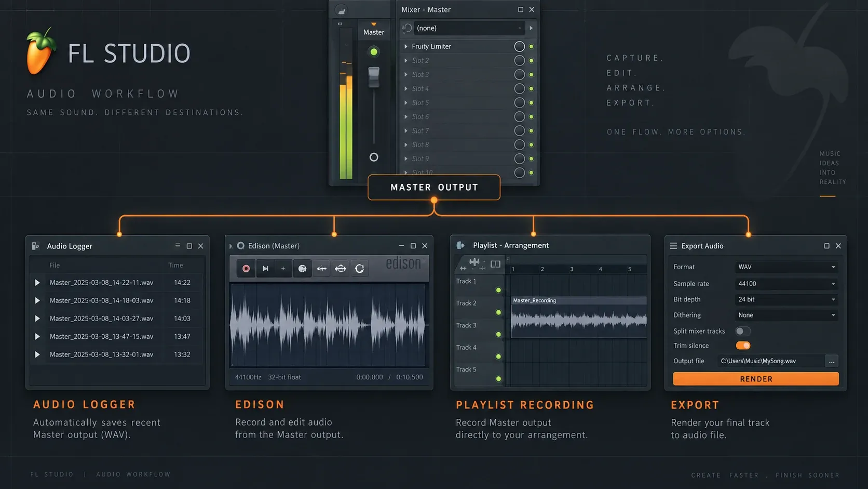This screenshot has height=489, width=868.
Task: Click the Edison record button
Action: point(246,269)
